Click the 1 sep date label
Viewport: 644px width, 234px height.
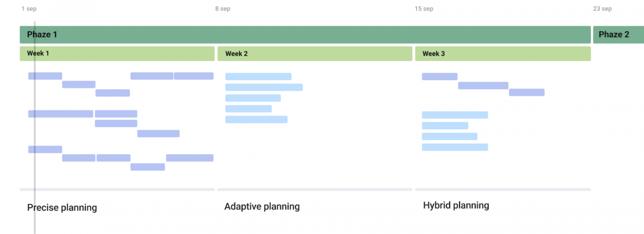coord(29,9)
